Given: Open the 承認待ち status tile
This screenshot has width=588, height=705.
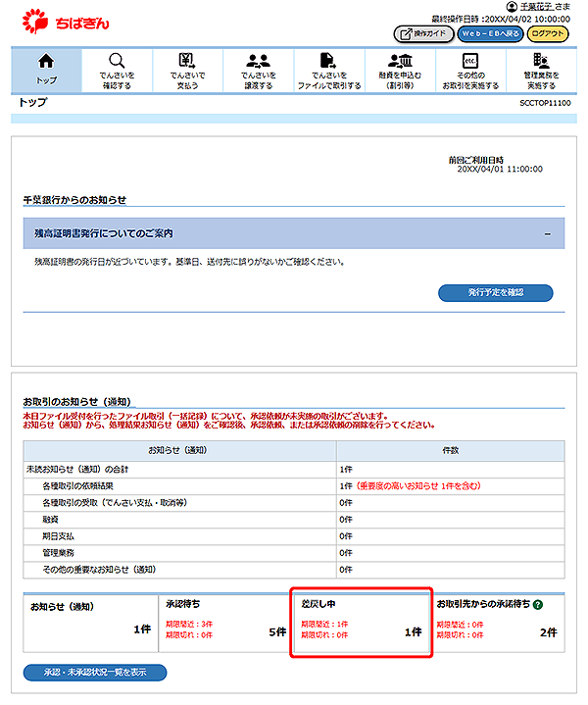Looking at the screenshot, I should click(222, 623).
